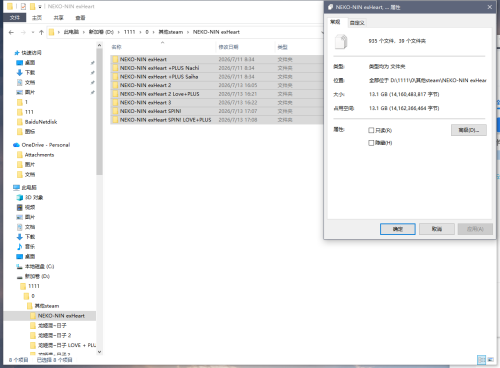
Task: Click the properties icon in quick access toolbar
Action: tap(23, 6)
